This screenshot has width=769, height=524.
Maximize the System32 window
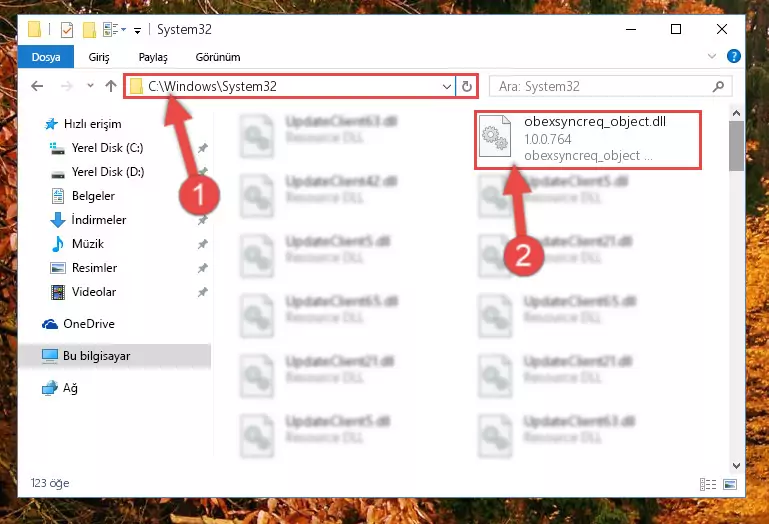[x=676, y=29]
